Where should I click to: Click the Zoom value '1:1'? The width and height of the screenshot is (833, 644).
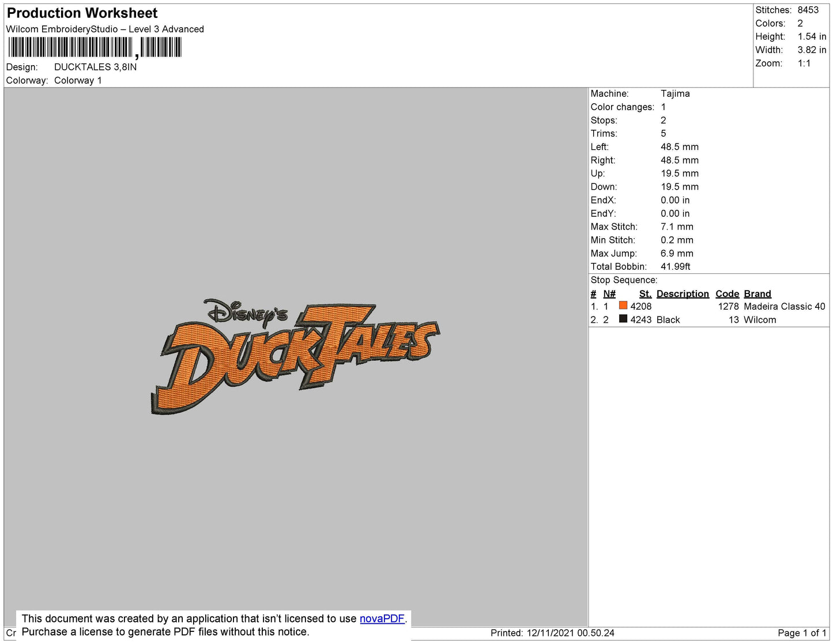pyautogui.click(x=804, y=63)
